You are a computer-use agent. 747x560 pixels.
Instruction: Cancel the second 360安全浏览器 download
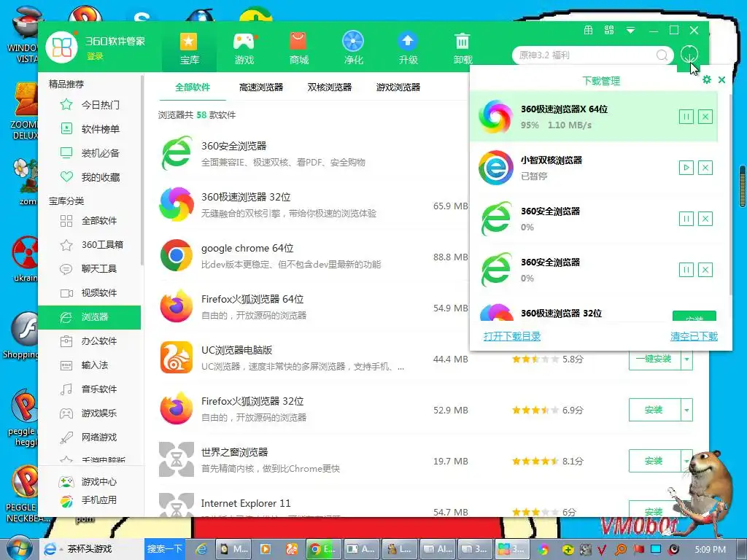click(x=705, y=270)
